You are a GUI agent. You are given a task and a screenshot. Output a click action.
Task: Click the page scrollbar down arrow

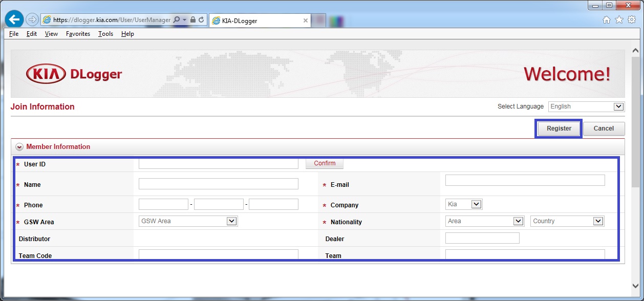[x=636, y=286]
